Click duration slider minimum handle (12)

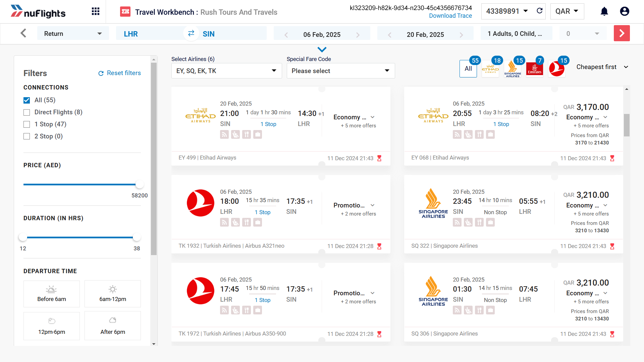pyautogui.click(x=23, y=237)
